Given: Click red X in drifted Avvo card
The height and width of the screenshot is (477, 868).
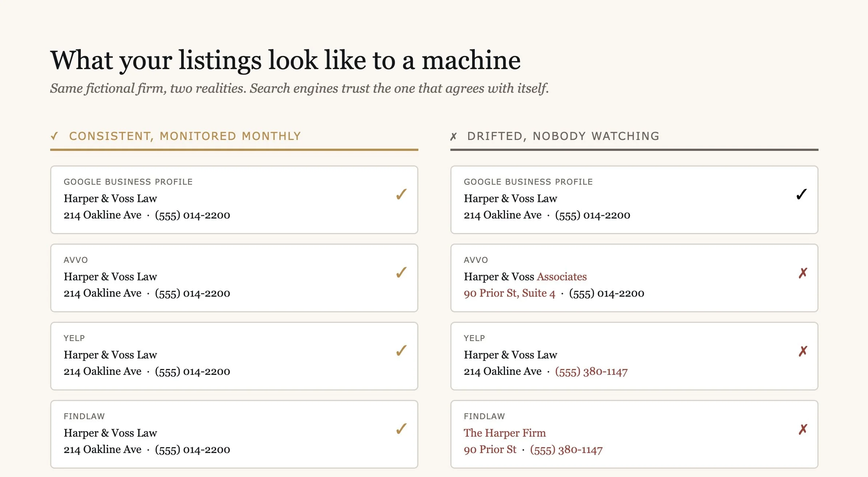Looking at the screenshot, I should pyautogui.click(x=803, y=273).
